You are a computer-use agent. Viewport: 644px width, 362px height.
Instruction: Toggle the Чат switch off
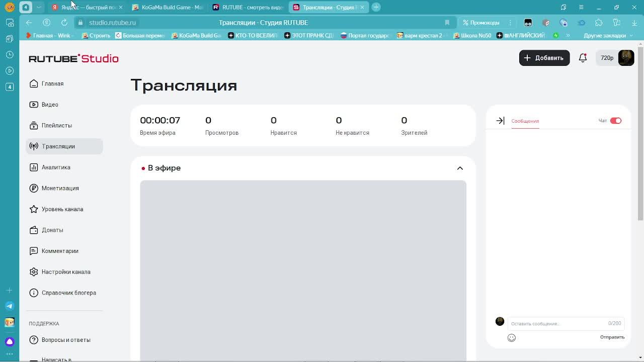pos(616,121)
